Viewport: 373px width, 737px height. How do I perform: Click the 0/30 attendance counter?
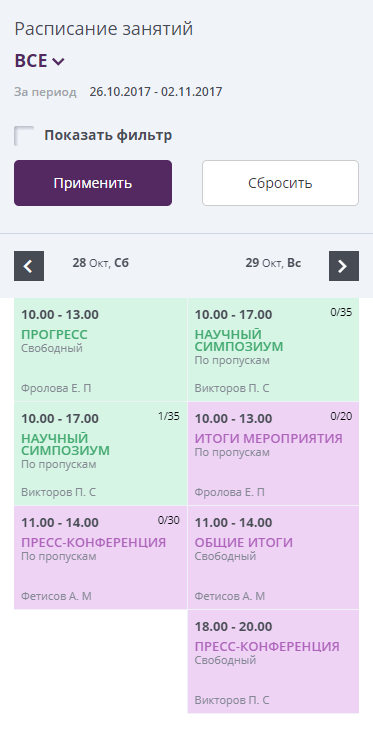pos(169,520)
